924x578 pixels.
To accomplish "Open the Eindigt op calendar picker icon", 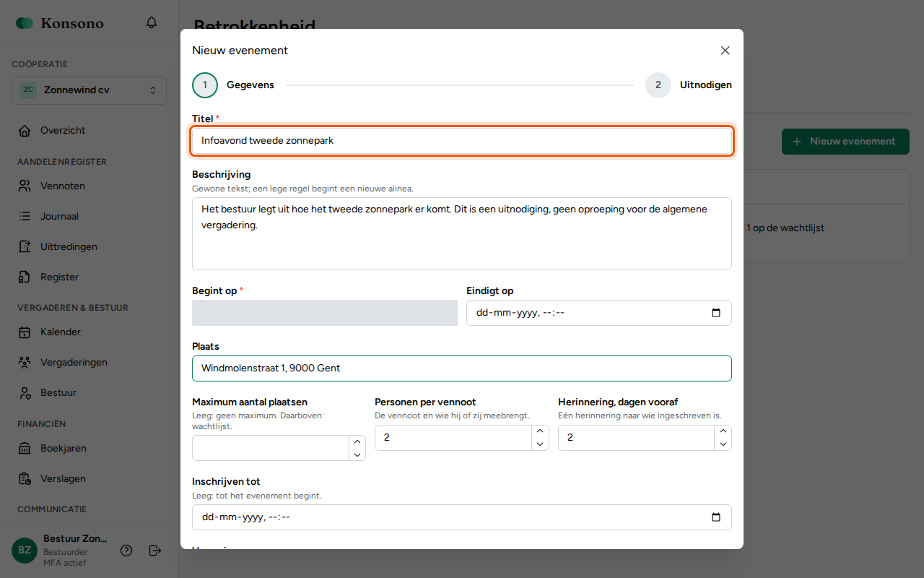I will pos(716,313).
